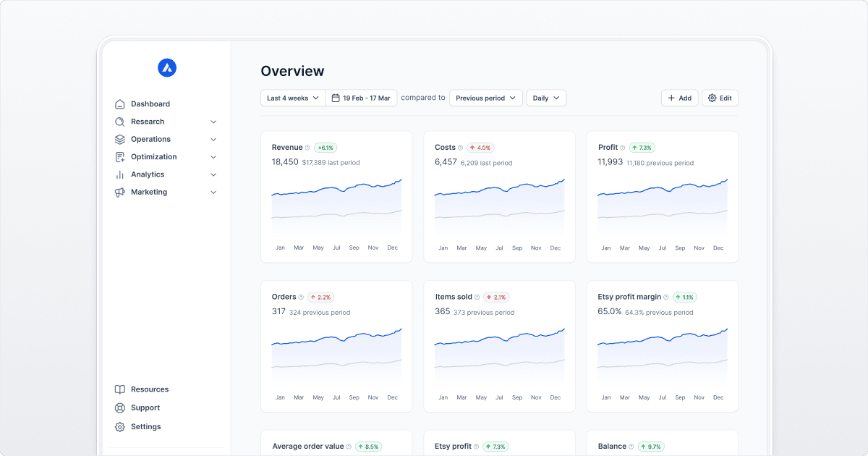Expand the Optimization menu chevron

tap(213, 157)
